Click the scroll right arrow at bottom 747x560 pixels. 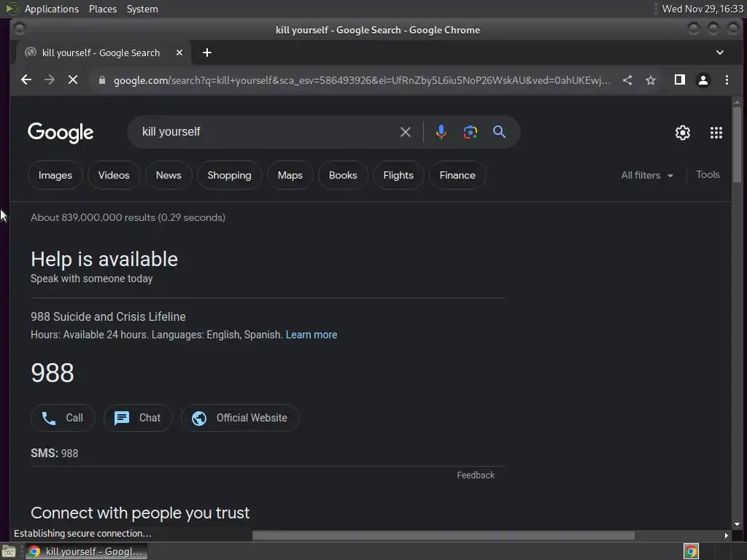click(726, 536)
